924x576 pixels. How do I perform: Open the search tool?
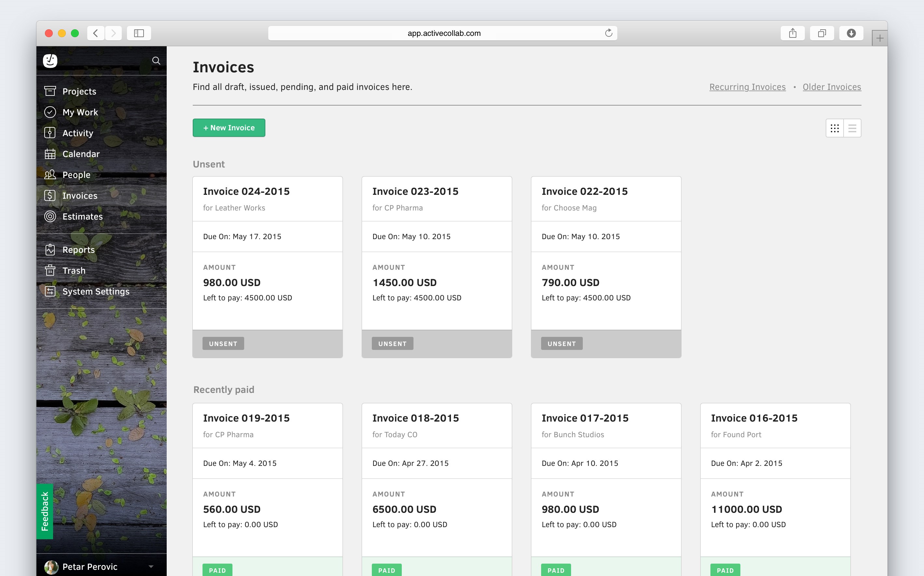(x=157, y=60)
